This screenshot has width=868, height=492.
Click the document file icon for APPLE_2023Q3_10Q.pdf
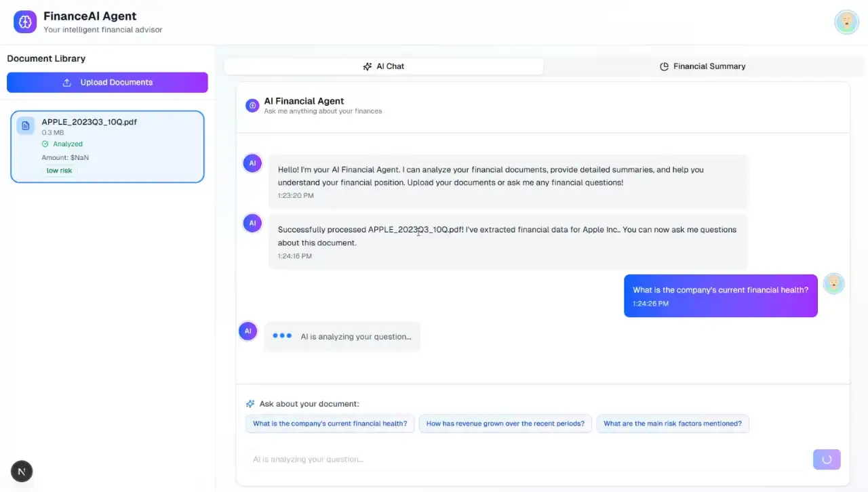pos(26,126)
